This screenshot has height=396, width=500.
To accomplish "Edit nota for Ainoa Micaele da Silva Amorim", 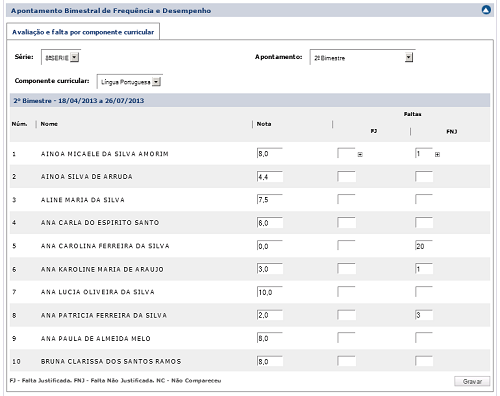I will pos(270,154).
